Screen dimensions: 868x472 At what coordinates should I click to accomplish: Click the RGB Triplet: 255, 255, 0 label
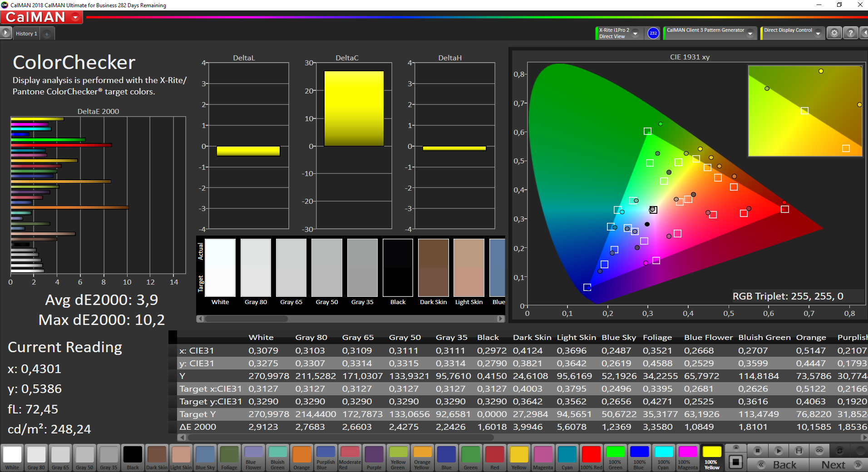[x=788, y=296]
